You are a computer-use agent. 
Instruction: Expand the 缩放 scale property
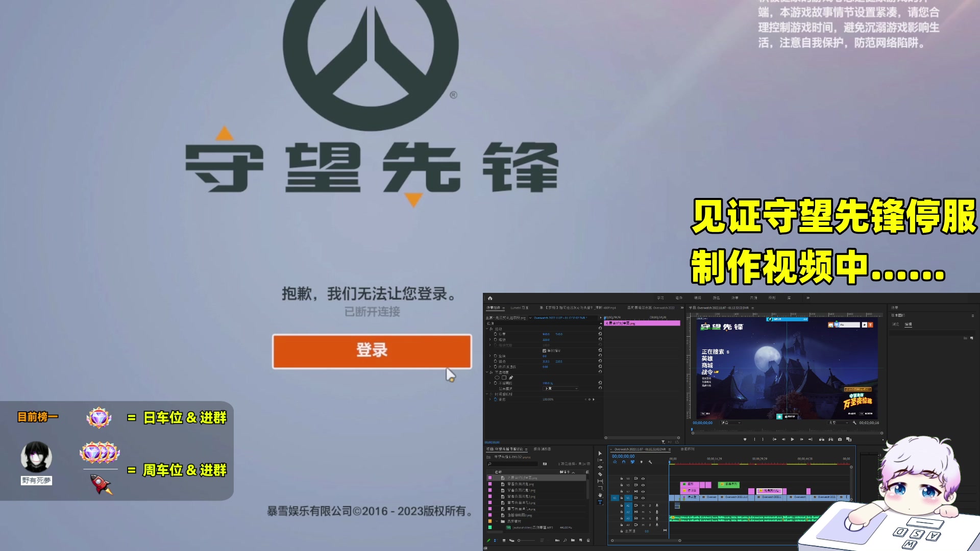point(490,339)
